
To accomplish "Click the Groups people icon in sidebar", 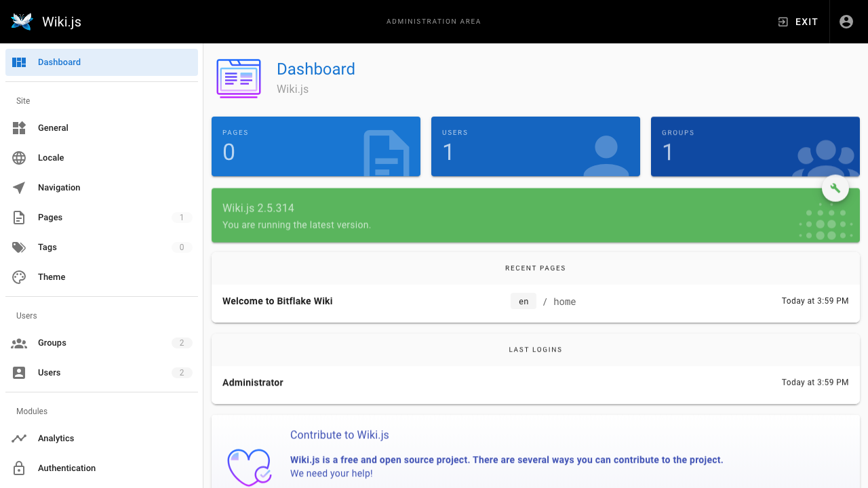I will [x=19, y=343].
